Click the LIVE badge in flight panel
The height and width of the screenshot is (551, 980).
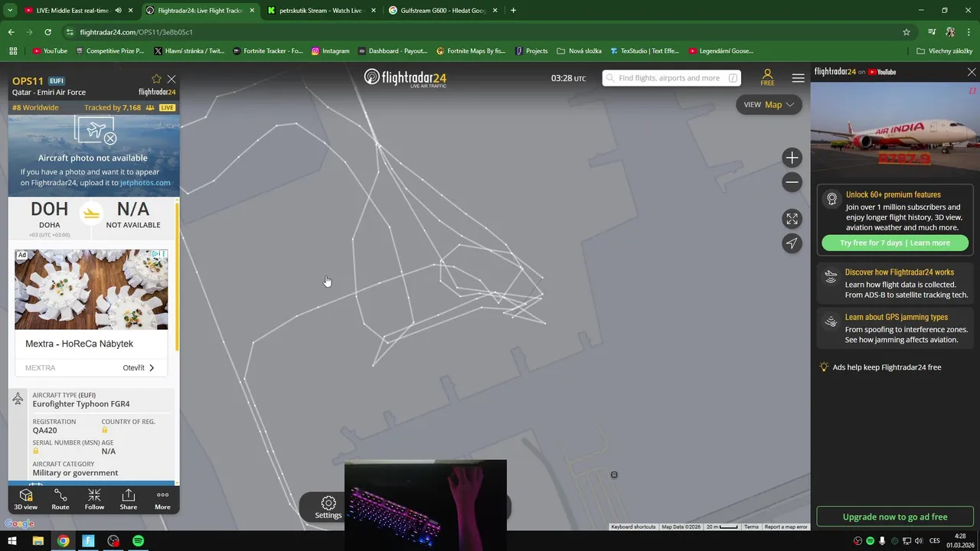(167, 108)
